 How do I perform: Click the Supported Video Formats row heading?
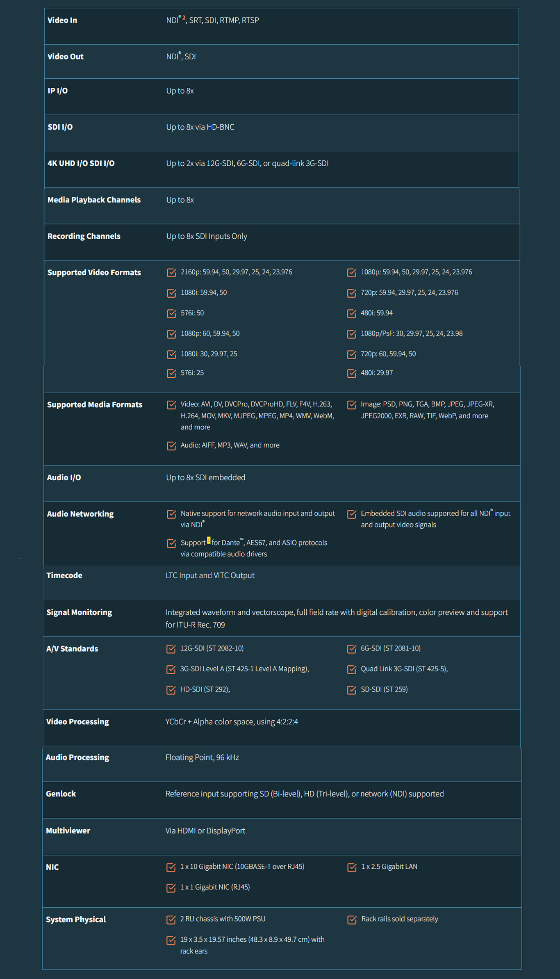(x=94, y=272)
